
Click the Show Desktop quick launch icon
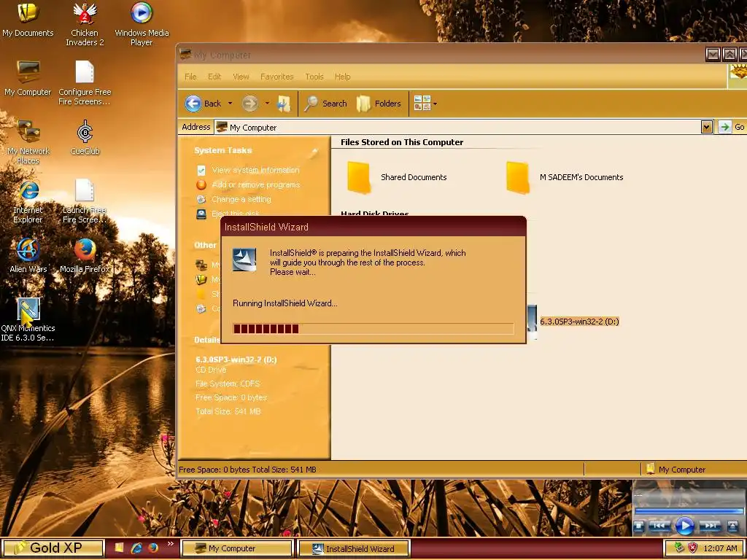[119, 548]
